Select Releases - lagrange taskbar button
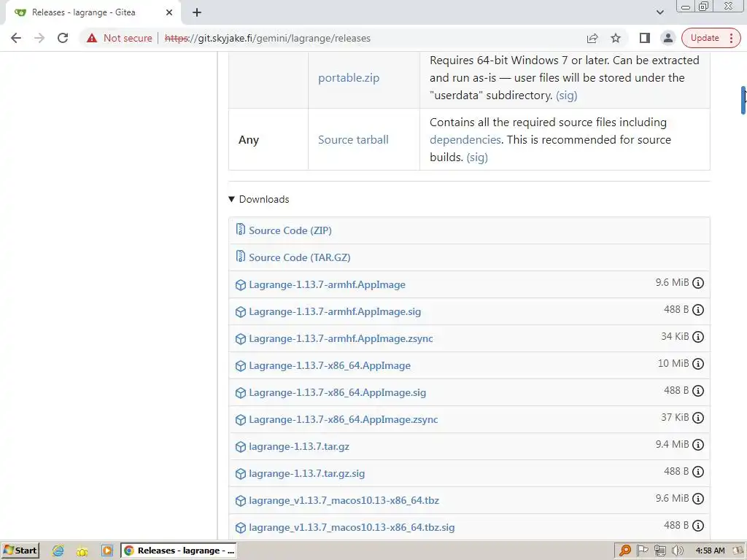 [x=179, y=551]
